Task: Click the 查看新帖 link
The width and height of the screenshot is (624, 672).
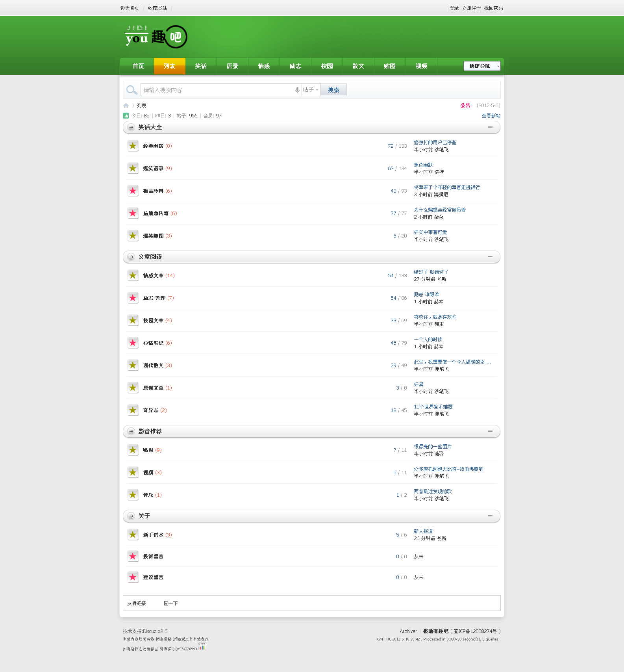Action: (491, 116)
